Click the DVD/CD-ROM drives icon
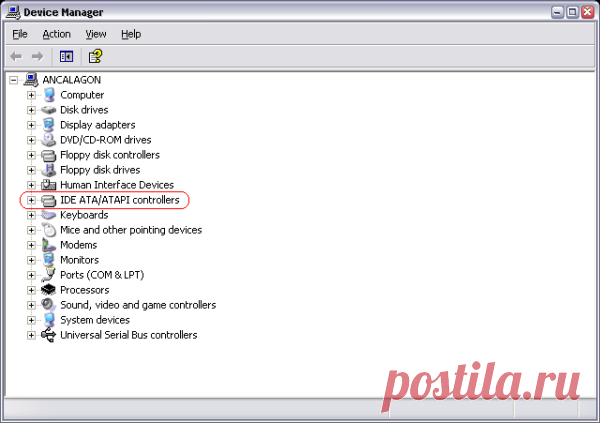This screenshot has width=600, height=423. click(x=49, y=140)
